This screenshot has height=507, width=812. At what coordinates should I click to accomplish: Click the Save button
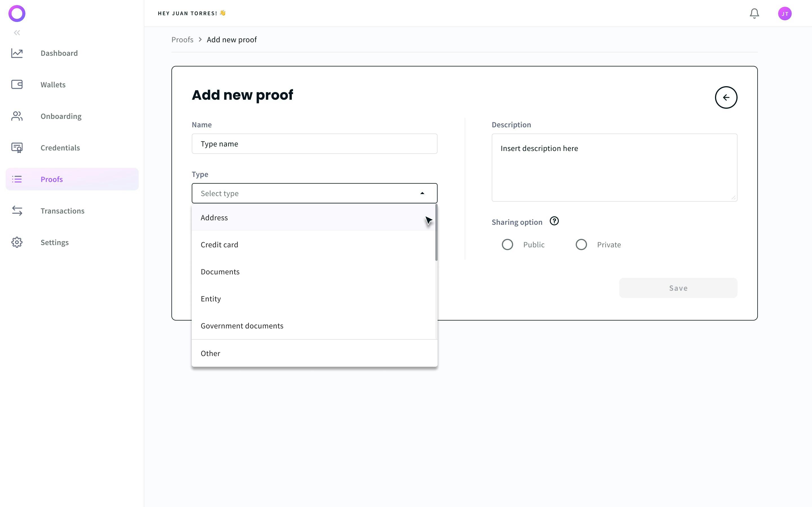click(x=678, y=288)
